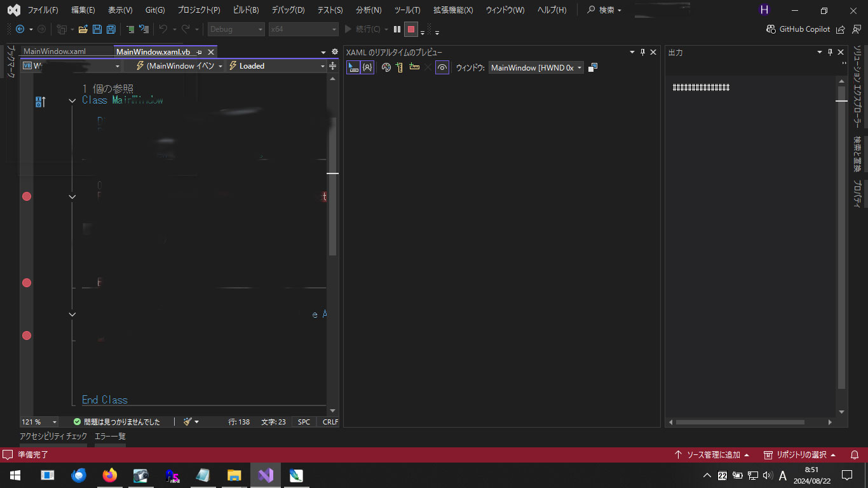
Task: Stop debugging with the red square
Action: point(411,29)
